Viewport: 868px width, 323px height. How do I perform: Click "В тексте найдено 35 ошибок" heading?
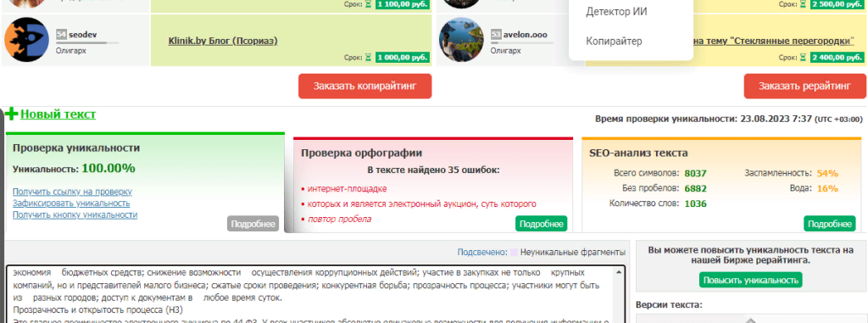tap(433, 170)
